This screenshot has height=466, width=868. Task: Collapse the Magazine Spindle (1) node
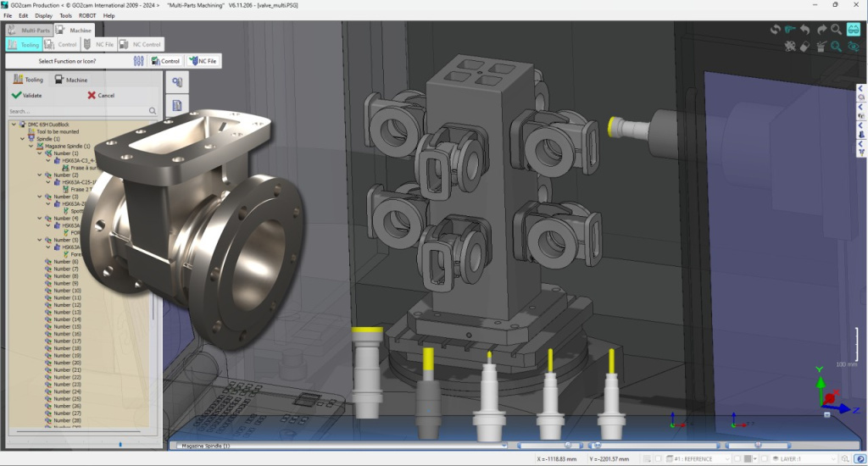pyautogui.click(x=31, y=147)
